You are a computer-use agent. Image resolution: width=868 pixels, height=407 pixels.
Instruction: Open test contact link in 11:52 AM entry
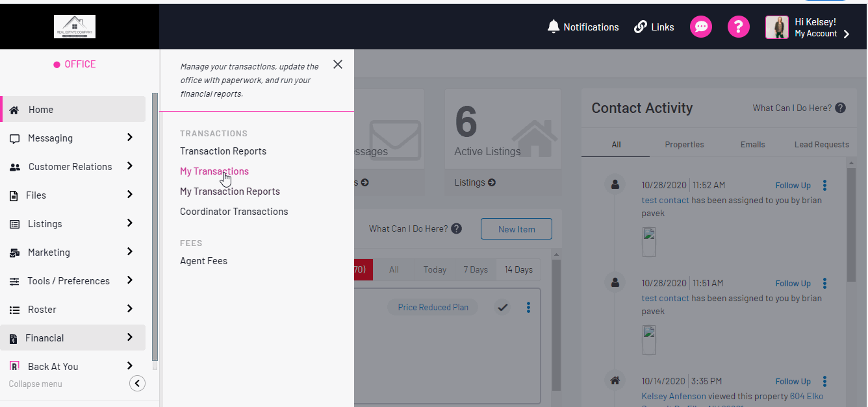[665, 200]
